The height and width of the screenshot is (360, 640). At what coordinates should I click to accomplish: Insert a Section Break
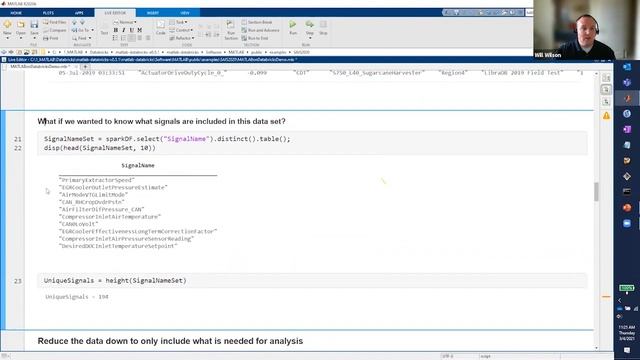pyautogui.click(x=257, y=22)
